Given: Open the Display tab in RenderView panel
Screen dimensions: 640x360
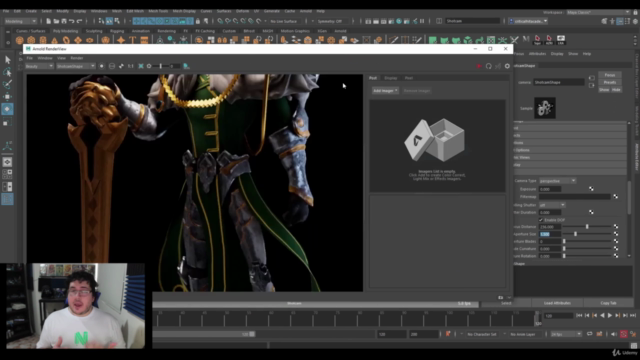Looking at the screenshot, I should point(390,78).
